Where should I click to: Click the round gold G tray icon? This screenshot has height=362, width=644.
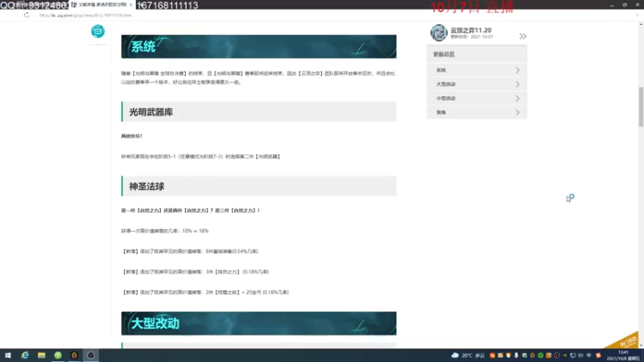[533, 356]
